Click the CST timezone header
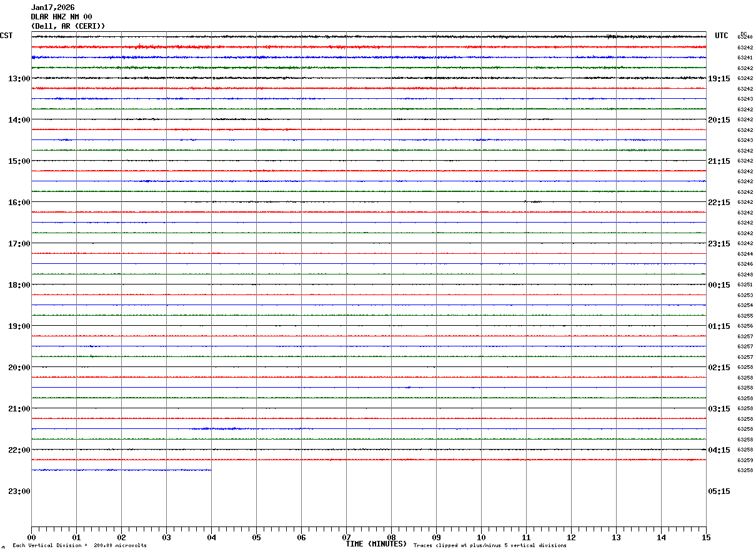The height and width of the screenshot is (554, 756). coord(6,36)
